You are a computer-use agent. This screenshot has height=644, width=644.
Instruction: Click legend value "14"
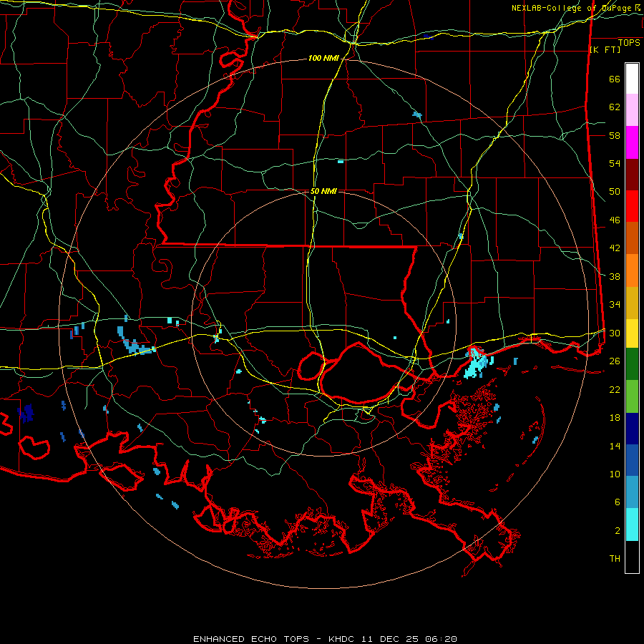coord(615,446)
